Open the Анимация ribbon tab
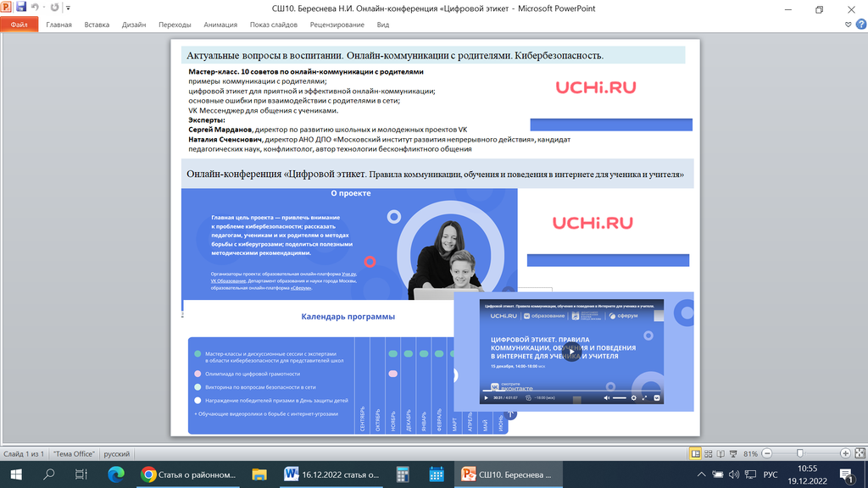Image resolution: width=868 pixels, height=488 pixels. point(220,25)
